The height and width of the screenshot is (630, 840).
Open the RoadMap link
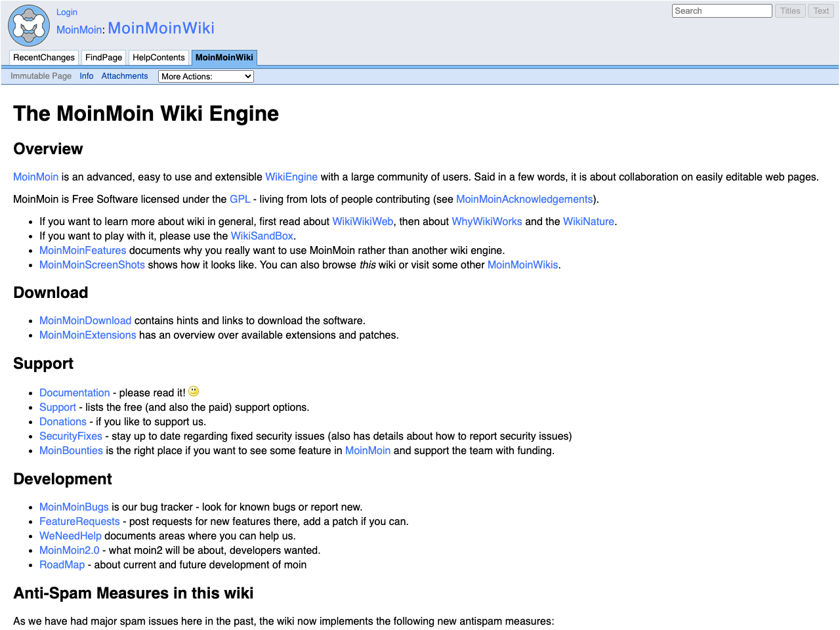point(62,564)
